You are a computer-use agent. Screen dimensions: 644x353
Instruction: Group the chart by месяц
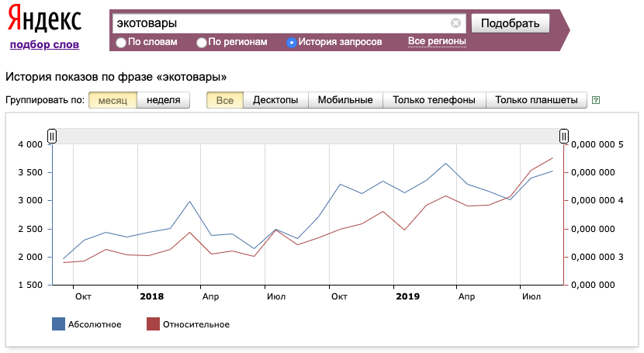click(113, 100)
